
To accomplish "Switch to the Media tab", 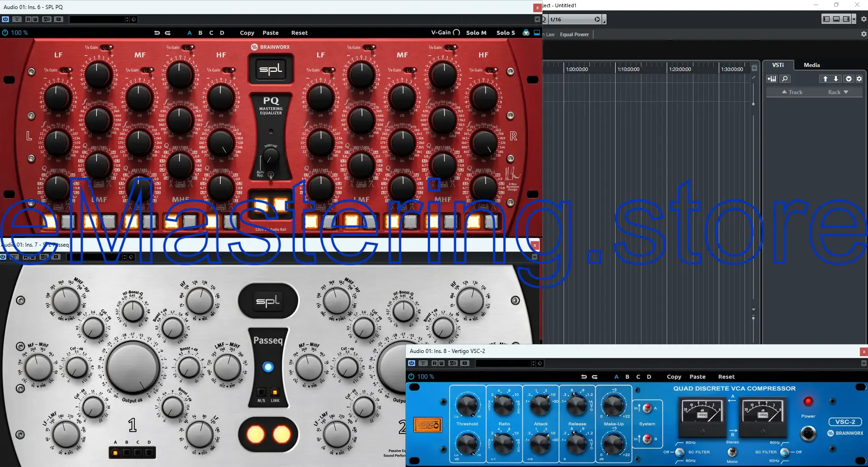I will click(811, 65).
